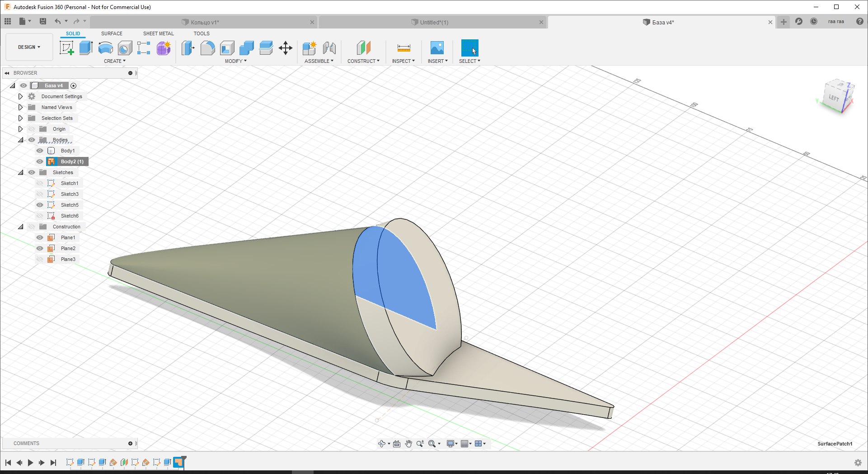The height and width of the screenshot is (474, 868).
Task: Toggle Sketch5 visibility eye
Action: tap(40, 205)
